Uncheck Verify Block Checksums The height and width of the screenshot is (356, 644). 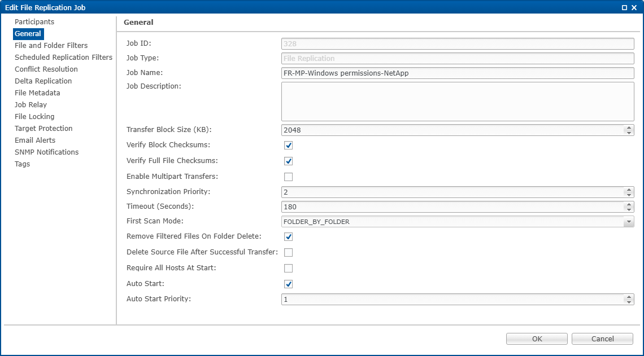point(288,146)
